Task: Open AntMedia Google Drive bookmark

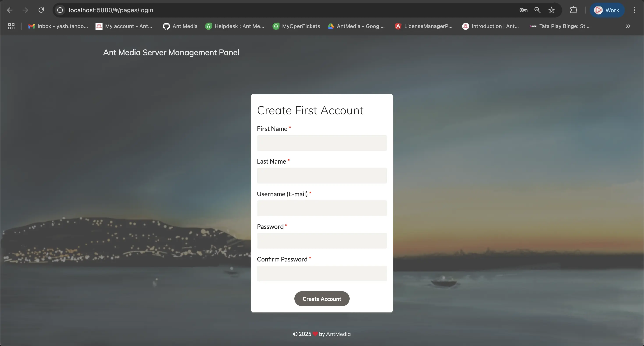Action: (x=356, y=26)
